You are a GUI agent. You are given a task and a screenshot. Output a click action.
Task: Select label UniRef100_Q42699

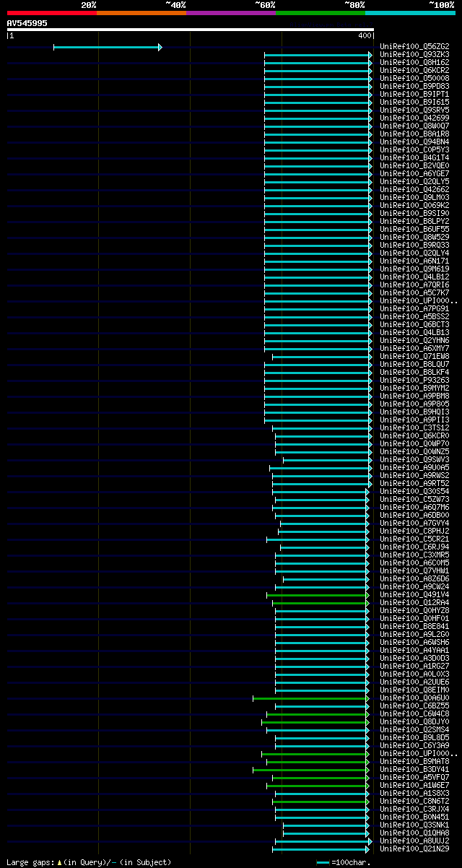pos(414,118)
